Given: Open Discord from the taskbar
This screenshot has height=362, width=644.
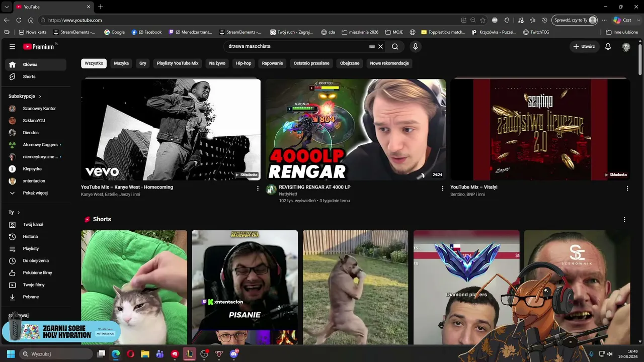Looking at the screenshot, I should [233, 354].
